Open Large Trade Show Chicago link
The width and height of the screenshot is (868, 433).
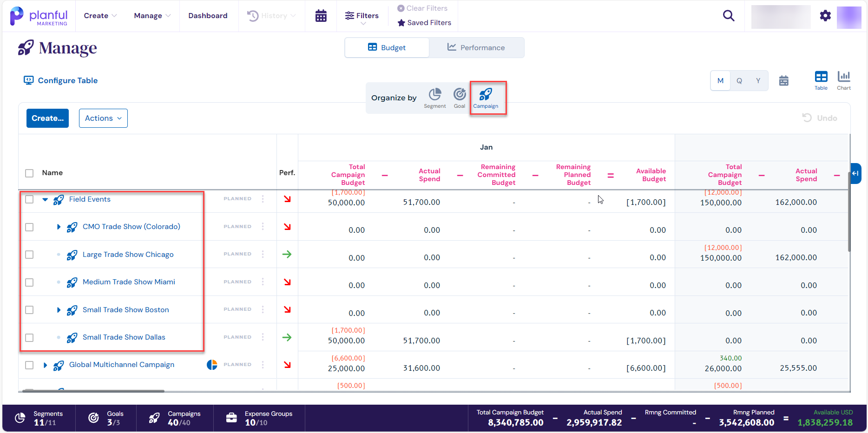[128, 255]
